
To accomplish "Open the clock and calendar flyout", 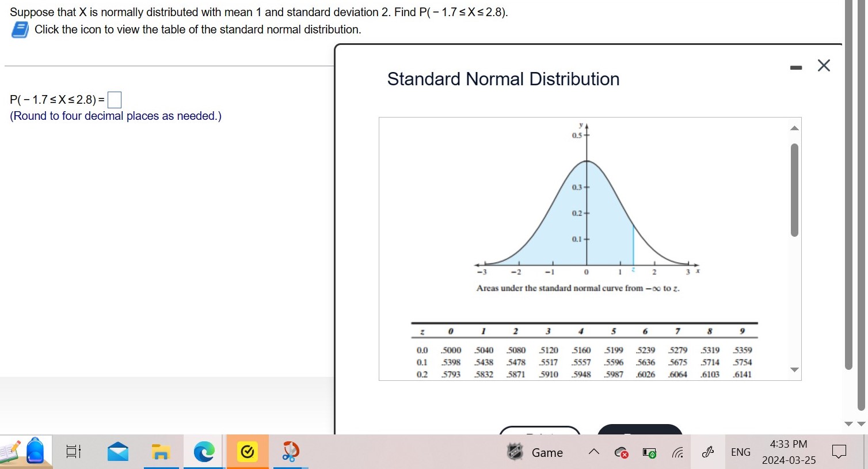I will pyautogui.click(x=789, y=452).
